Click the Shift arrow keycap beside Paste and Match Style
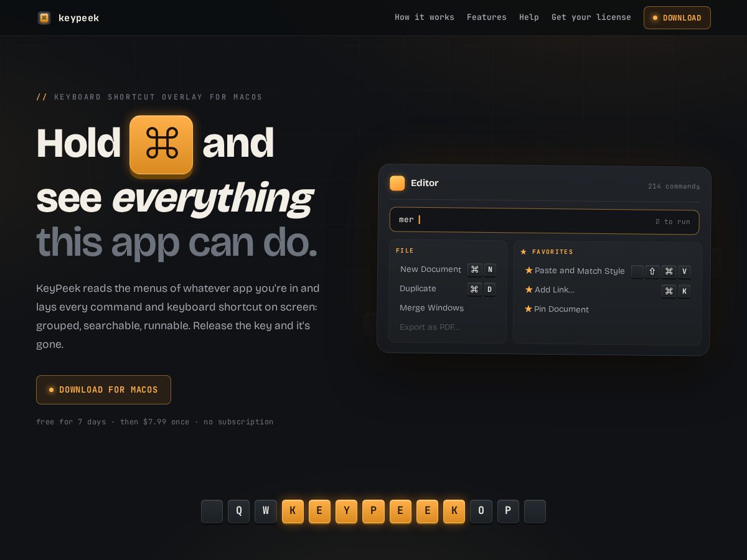 (x=652, y=271)
